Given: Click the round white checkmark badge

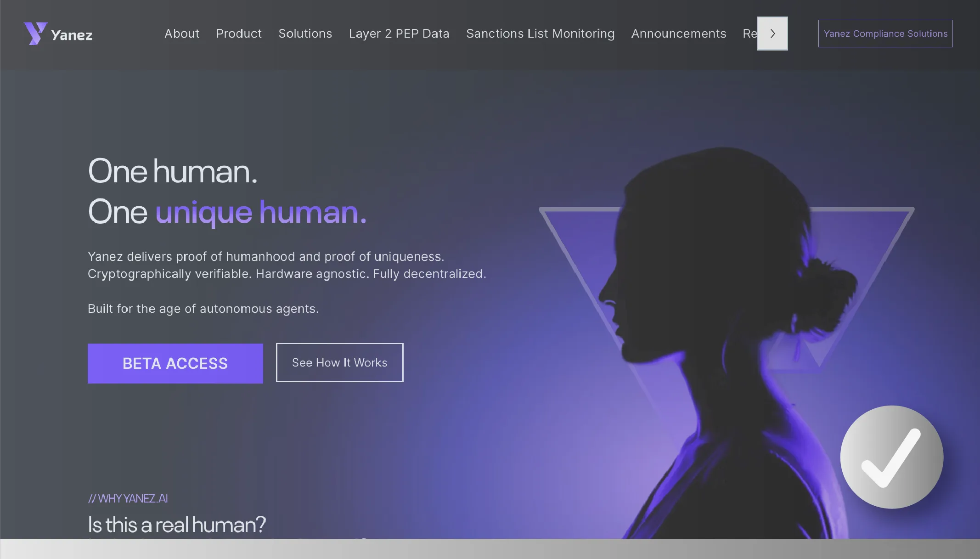Looking at the screenshot, I should [892, 457].
